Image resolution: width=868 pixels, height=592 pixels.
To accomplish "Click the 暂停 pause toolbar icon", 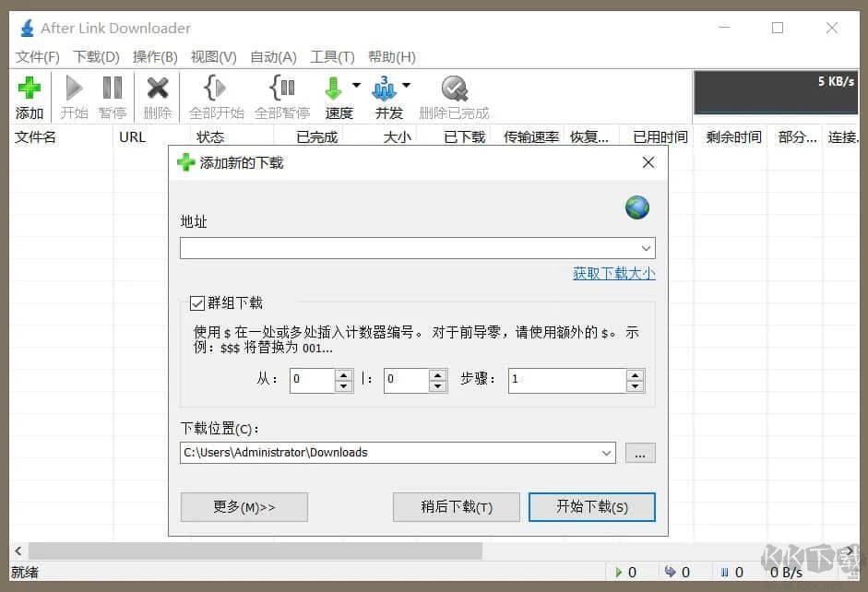I will [x=113, y=89].
